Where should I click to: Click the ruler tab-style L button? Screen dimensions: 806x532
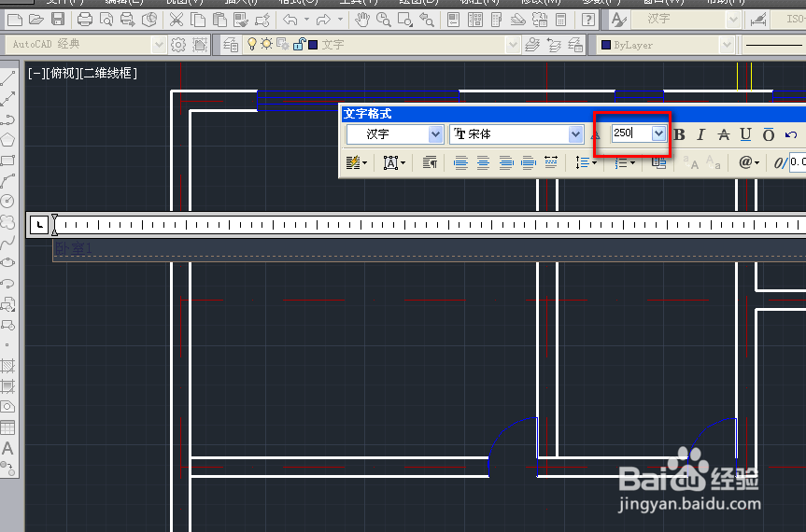[x=39, y=225]
